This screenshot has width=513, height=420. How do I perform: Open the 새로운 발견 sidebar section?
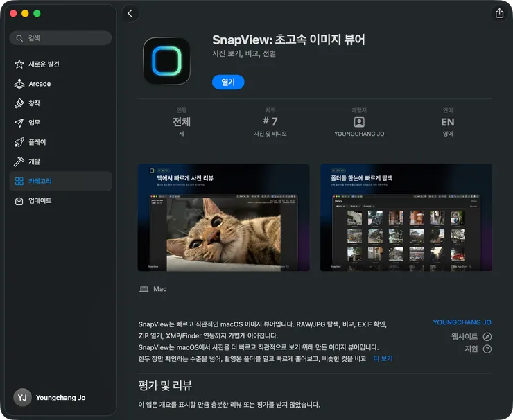[44, 64]
